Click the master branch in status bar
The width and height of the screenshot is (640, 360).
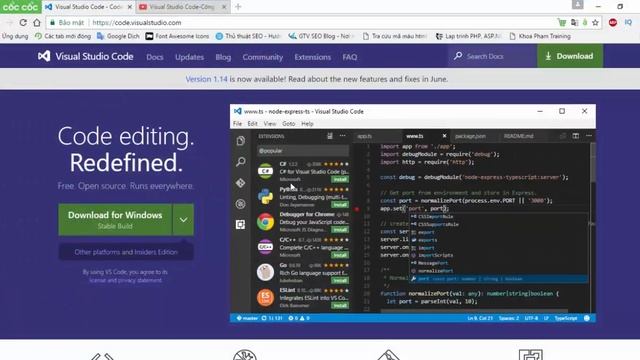click(x=247, y=318)
